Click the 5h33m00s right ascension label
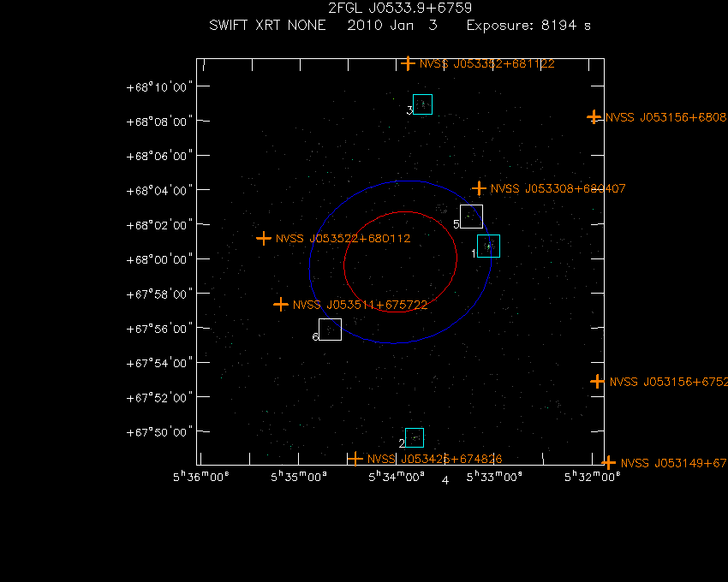This screenshot has width=728, height=582. 494,477
